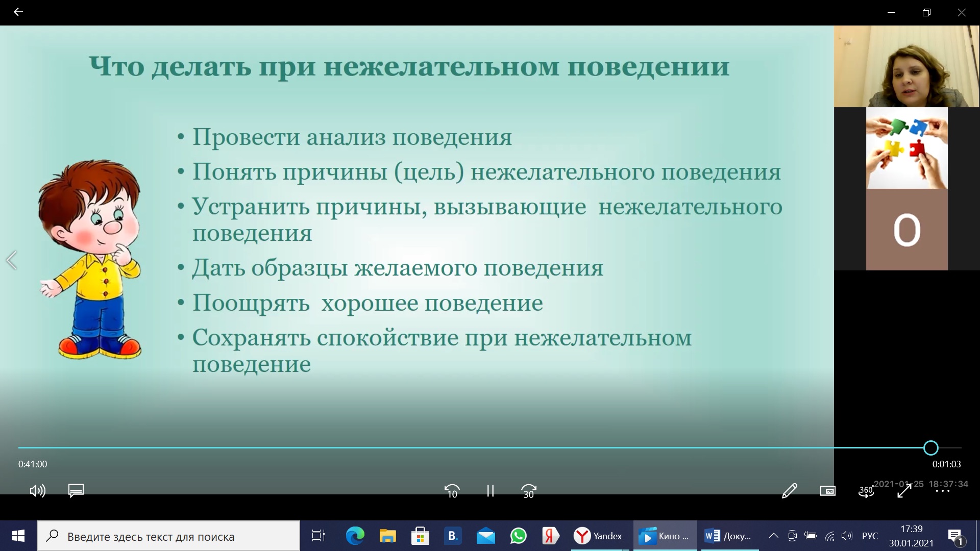The image size is (980, 551).
Task: Pause the video playback
Action: click(490, 491)
